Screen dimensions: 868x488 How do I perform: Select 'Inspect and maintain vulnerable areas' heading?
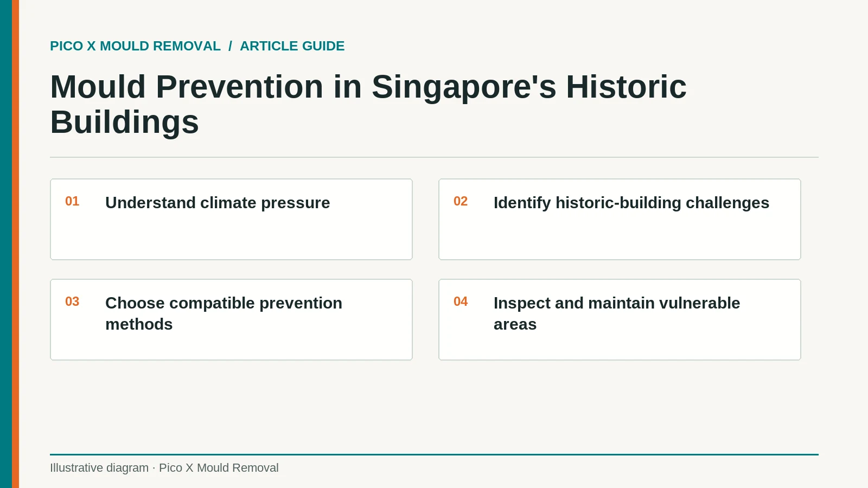point(617,313)
